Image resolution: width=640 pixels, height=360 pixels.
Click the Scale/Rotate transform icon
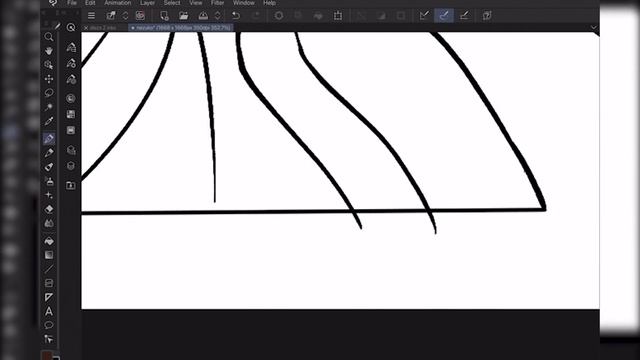(x=338, y=16)
